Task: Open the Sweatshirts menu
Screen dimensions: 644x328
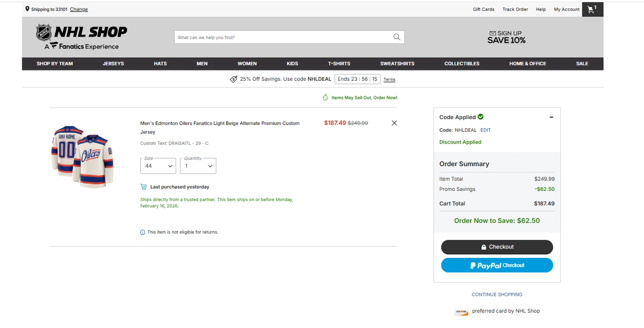Action: tap(397, 64)
